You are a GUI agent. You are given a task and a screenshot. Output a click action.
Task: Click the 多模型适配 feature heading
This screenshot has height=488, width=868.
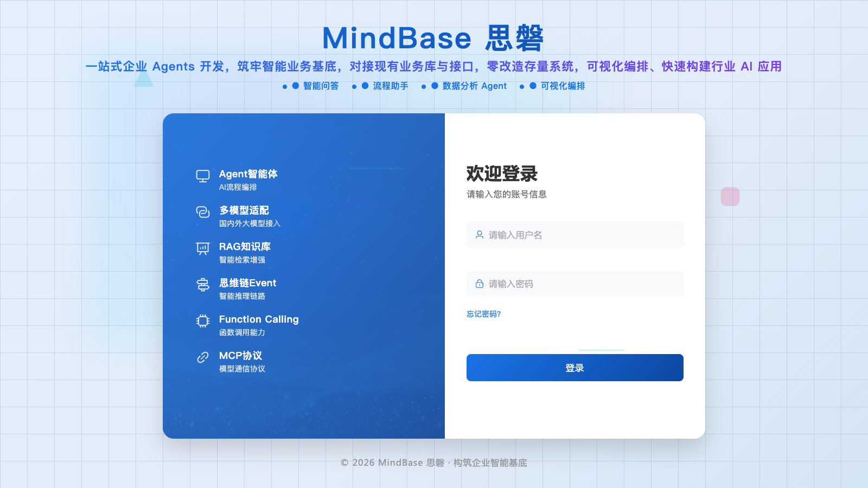coord(244,210)
